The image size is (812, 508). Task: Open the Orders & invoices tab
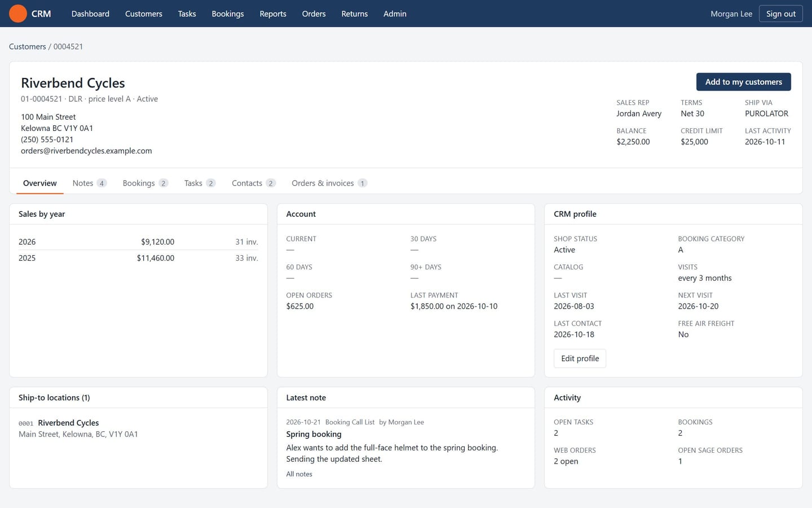pos(329,183)
